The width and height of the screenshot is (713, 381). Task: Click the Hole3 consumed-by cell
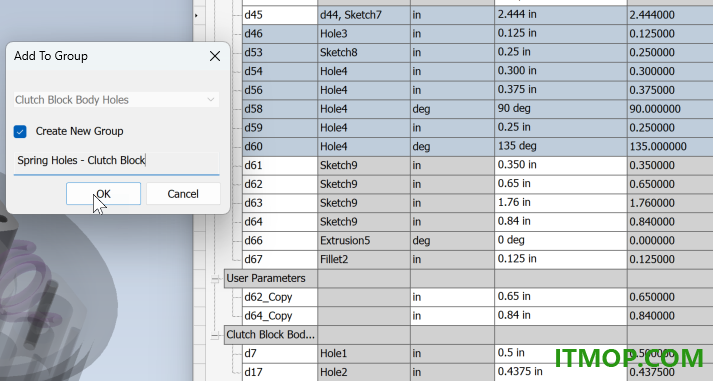point(364,34)
